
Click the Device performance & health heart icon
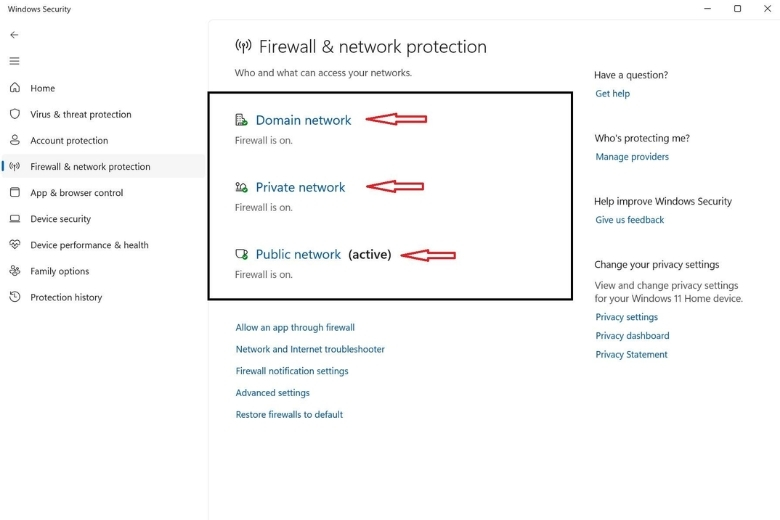tap(15, 244)
